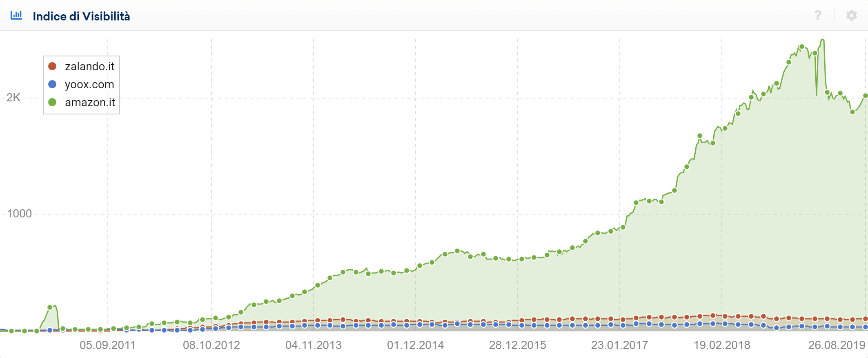Click the 28.12.2015 date axis label
Image resolution: width=868 pixels, height=358 pixels.
pyautogui.click(x=518, y=345)
